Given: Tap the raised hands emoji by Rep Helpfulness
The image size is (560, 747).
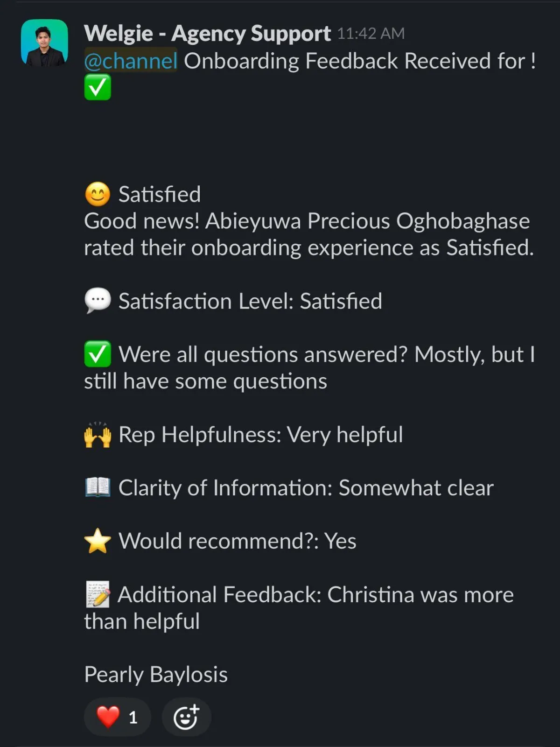Looking at the screenshot, I should (x=98, y=435).
